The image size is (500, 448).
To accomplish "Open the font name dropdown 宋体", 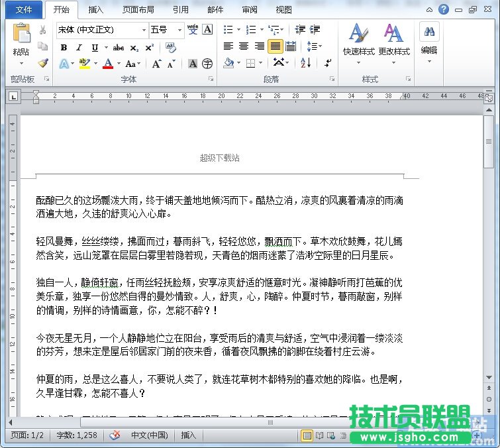I will 144,30.
